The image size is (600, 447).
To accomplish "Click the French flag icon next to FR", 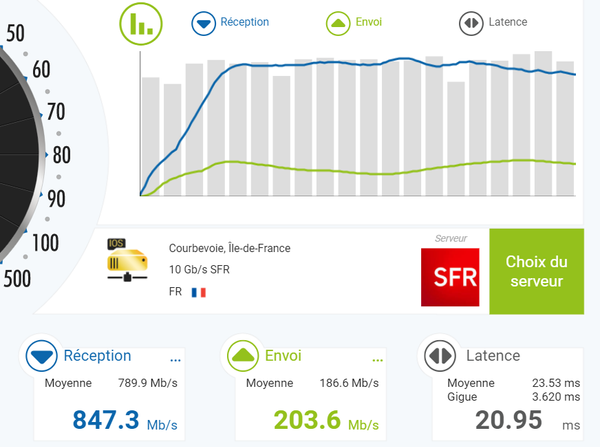I will coord(199,292).
